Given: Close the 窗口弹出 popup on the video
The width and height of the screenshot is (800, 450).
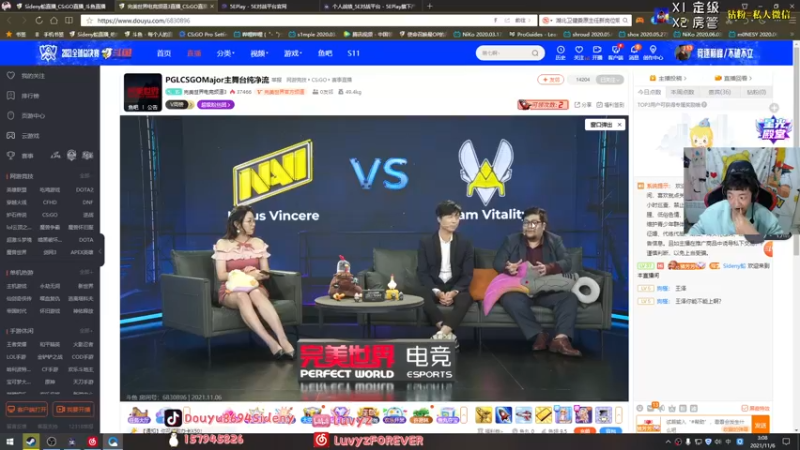Looking at the screenshot, I should coord(619,124).
